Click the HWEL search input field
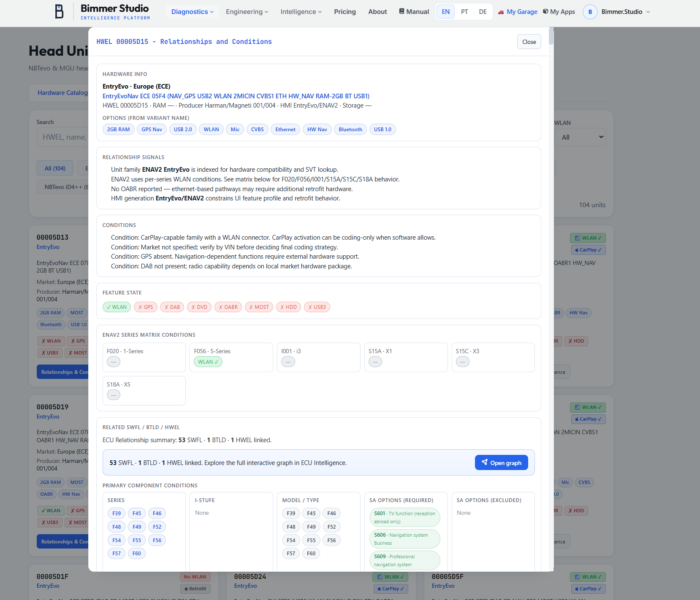This screenshot has height=600, width=700. point(63,137)
